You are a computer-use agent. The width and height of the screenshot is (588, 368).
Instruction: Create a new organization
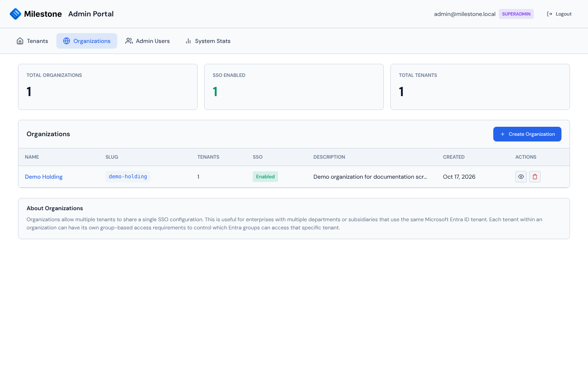[527, 134]
